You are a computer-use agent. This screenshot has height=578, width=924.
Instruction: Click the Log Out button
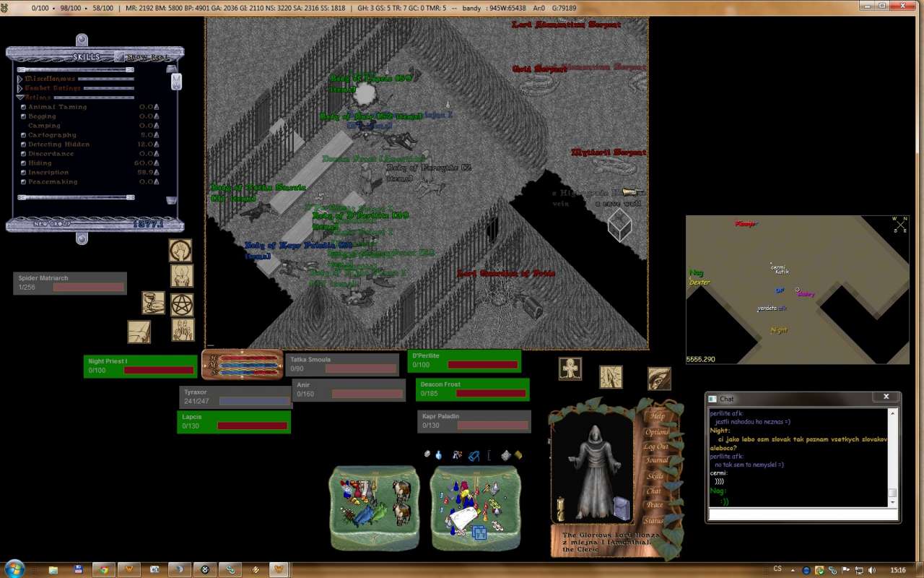[656, 447]
